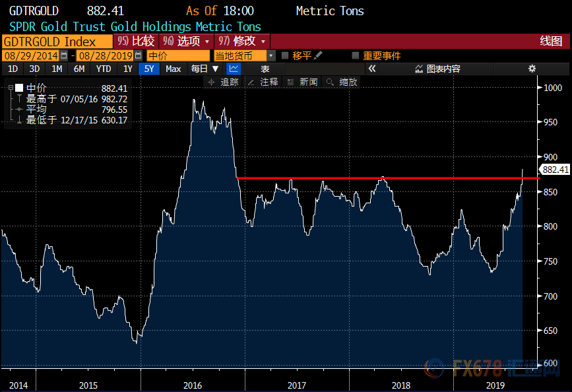Open the 新闻 news overlay

pyautogui.click(x=302, y=82)
